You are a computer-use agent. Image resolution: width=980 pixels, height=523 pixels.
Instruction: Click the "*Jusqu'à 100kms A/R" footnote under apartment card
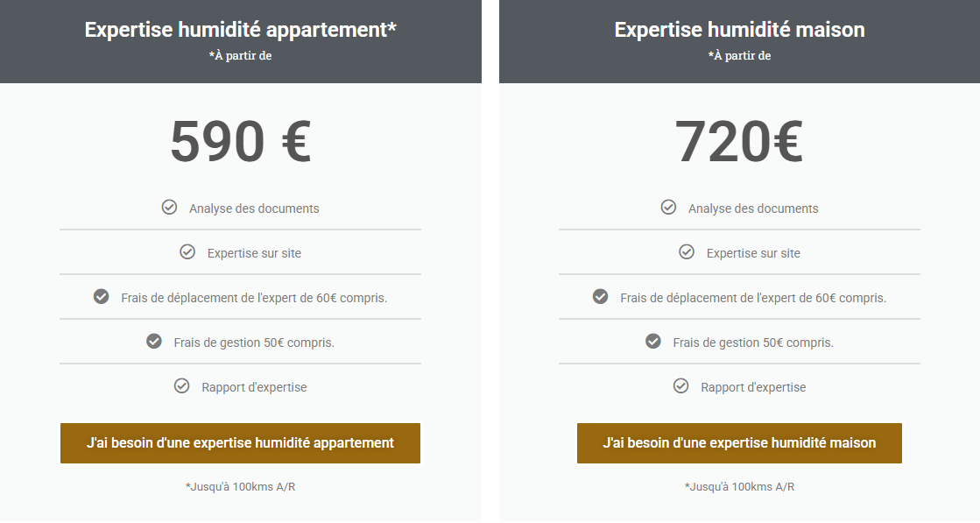coord(240,486)
